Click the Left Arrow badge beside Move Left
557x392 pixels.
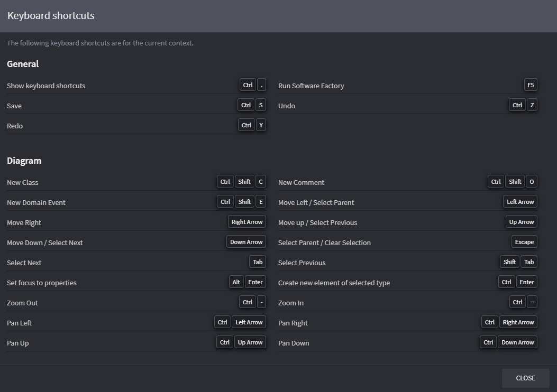[521, 202]
